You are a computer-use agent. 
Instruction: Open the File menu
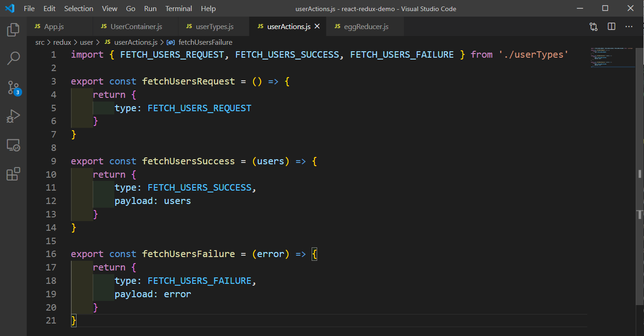[29, 8]
